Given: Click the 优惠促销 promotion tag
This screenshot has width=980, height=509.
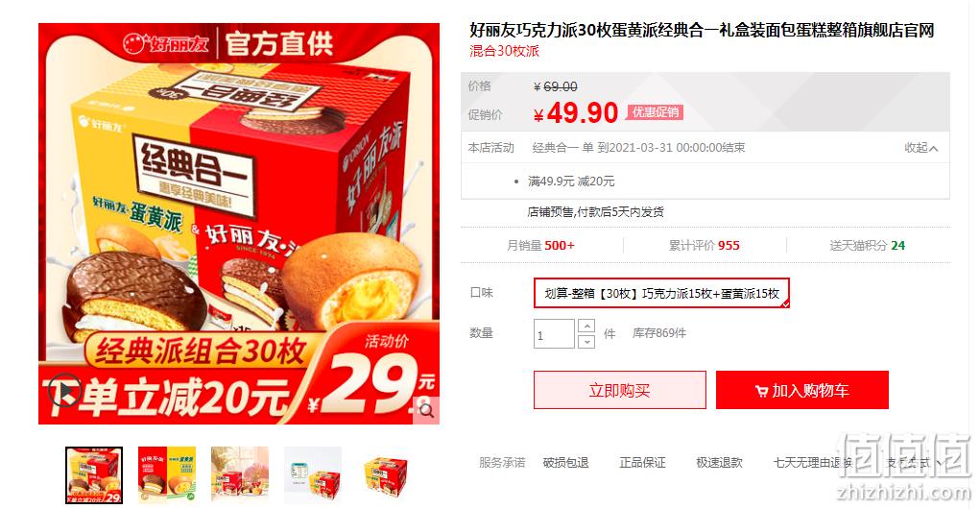Looking at the screenshot, I should [655, 112].
